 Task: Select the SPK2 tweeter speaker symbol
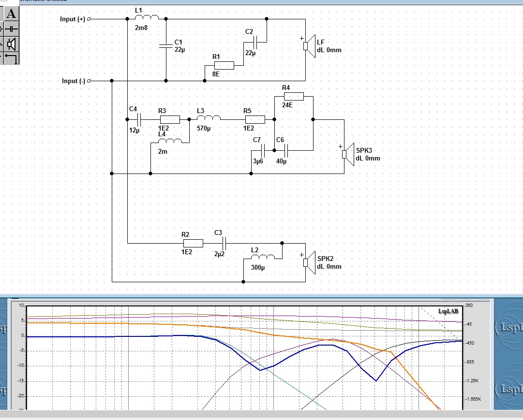[x=310, y=262]
